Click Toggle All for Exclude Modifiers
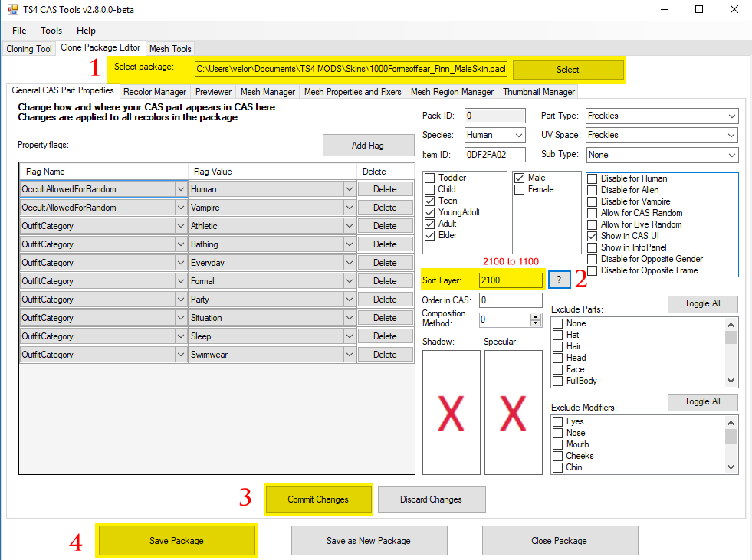Viewport: 752px width, 560px height. click(703, 401)
